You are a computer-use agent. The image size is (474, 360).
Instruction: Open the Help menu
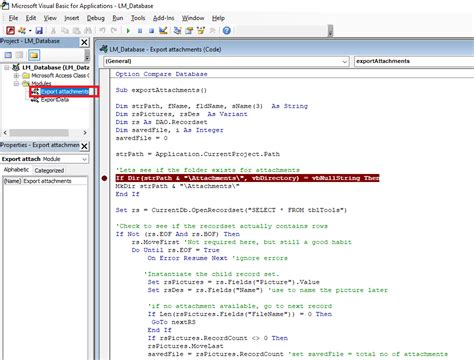218,18
